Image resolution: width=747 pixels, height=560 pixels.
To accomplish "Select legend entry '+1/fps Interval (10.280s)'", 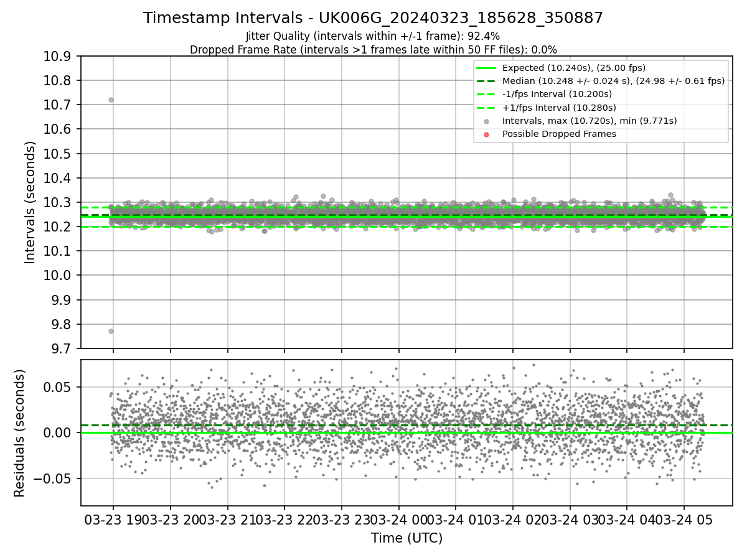I will click(558, 108).
